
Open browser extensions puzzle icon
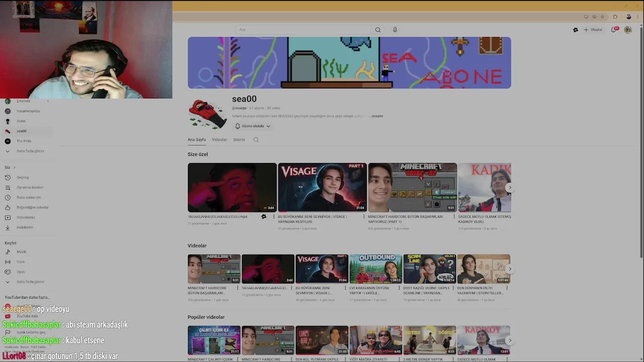click(x=615, y=17)
